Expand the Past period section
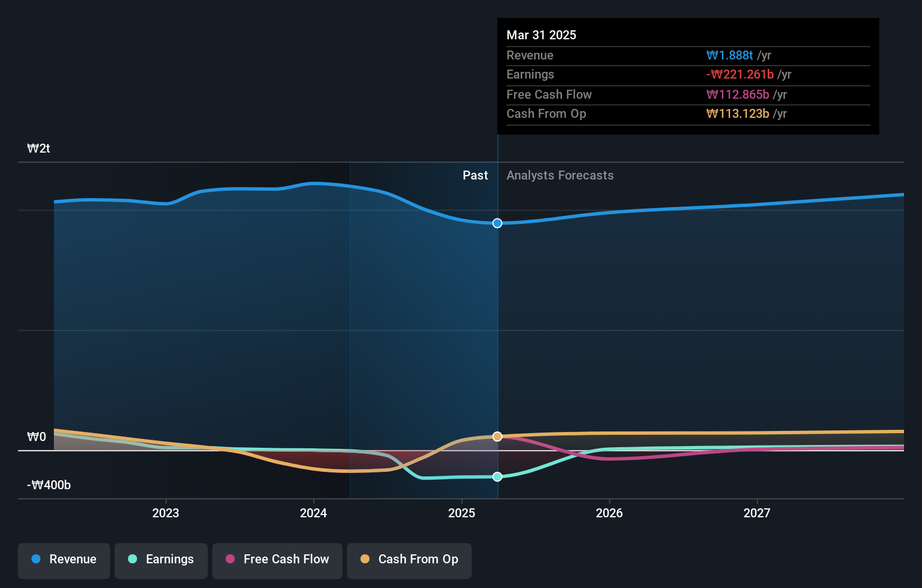The image size is (922, 588). [x=476, y=176]
